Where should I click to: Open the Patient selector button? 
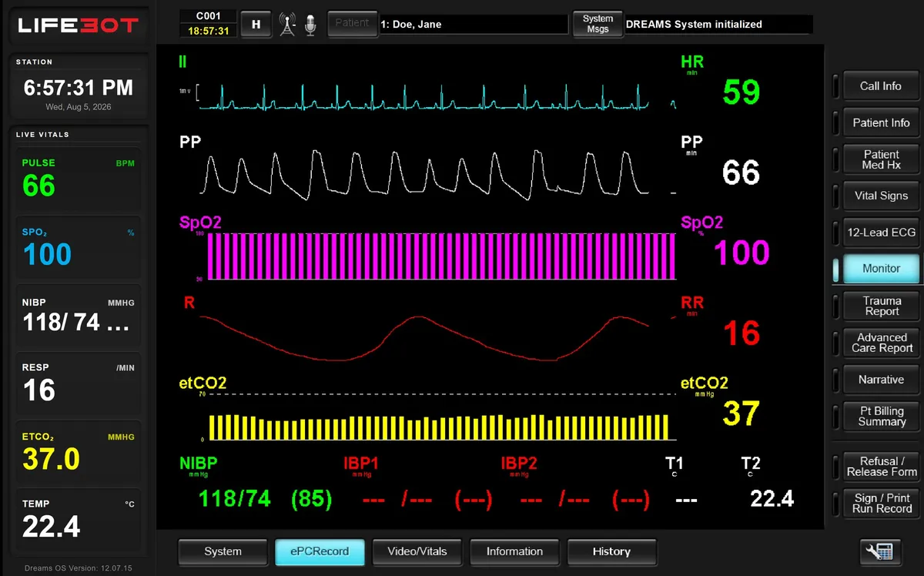click(352, 23)
